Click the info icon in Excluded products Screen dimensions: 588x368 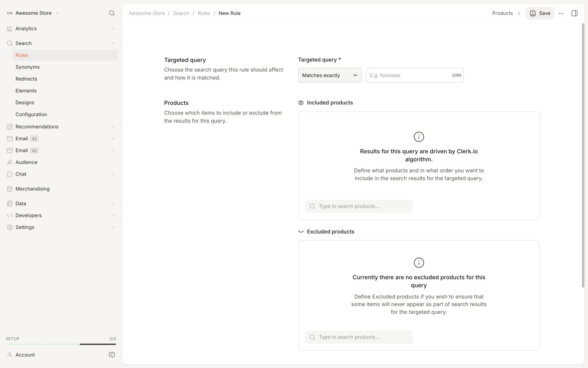(x=419, y=263)
